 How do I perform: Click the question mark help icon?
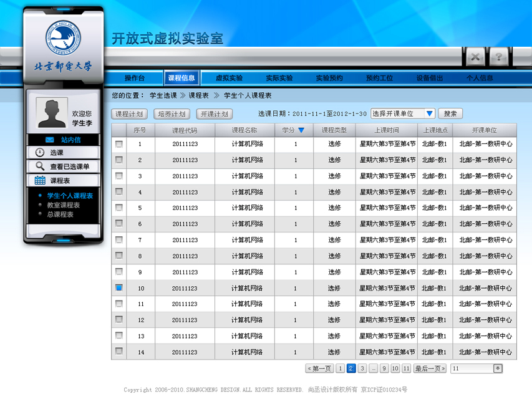[x=499, y=57]
